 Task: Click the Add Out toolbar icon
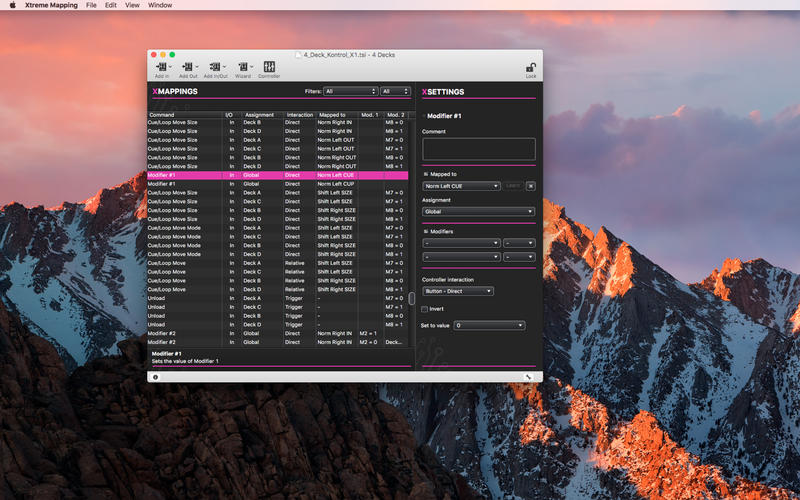tap(188, 67)
